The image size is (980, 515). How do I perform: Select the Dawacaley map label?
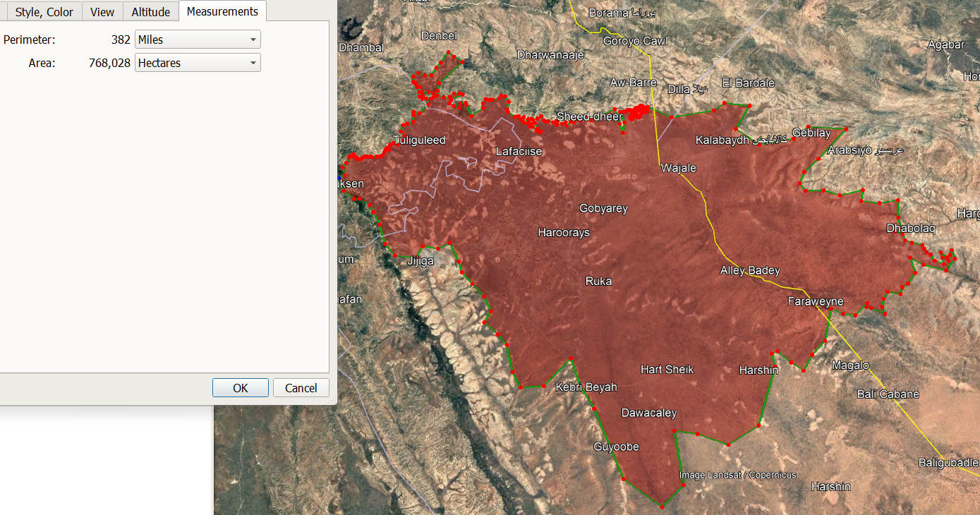tap(648, 413)
